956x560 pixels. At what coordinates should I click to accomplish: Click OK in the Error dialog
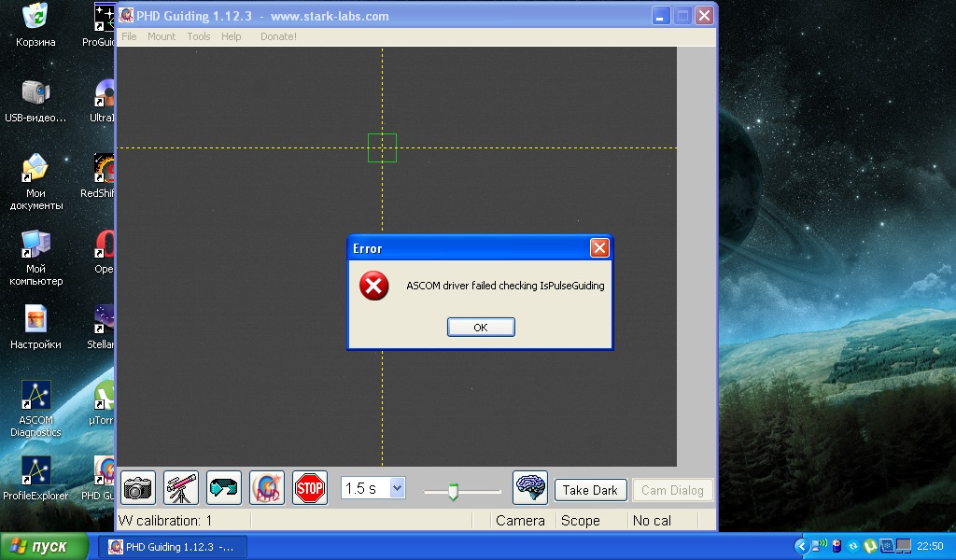481,328
